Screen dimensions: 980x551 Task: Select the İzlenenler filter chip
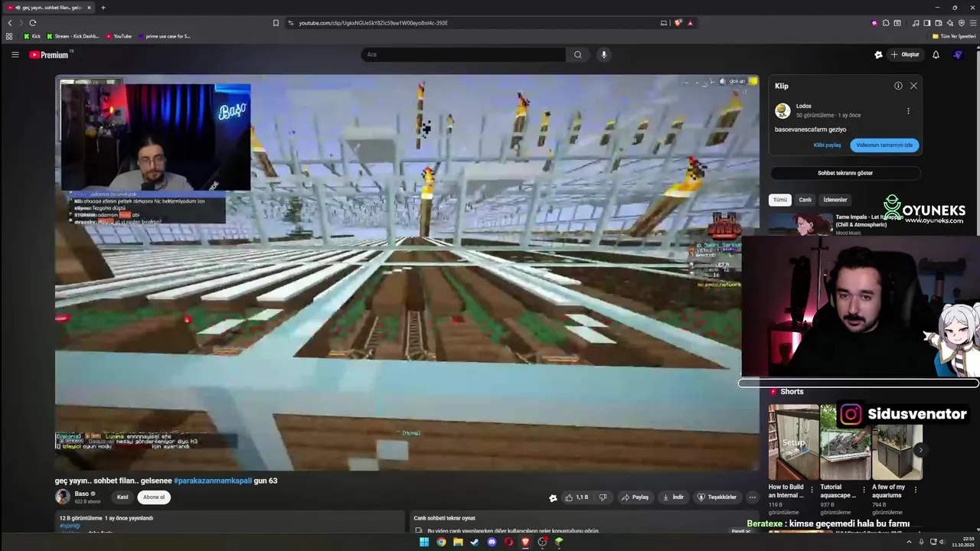point(835,200)
